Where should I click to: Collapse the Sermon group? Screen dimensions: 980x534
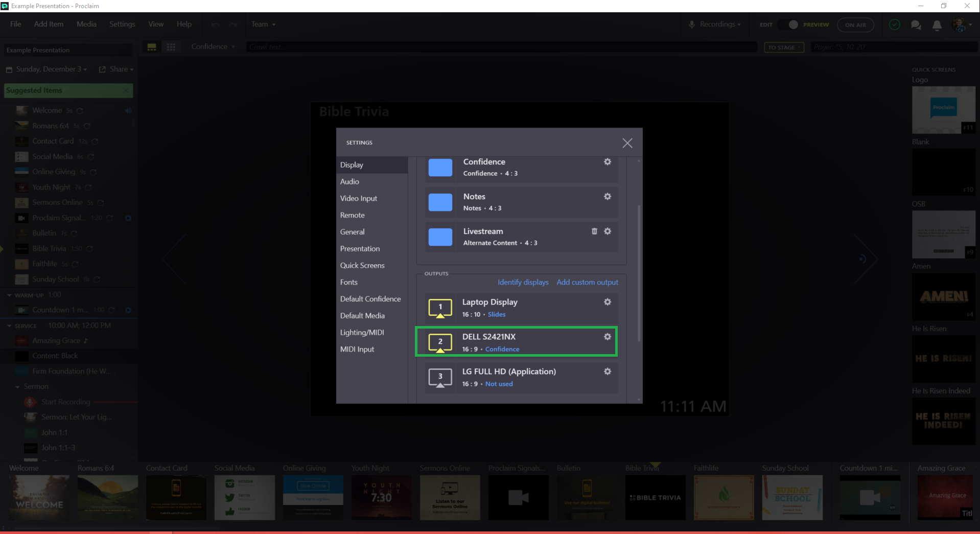coord(17,387)
